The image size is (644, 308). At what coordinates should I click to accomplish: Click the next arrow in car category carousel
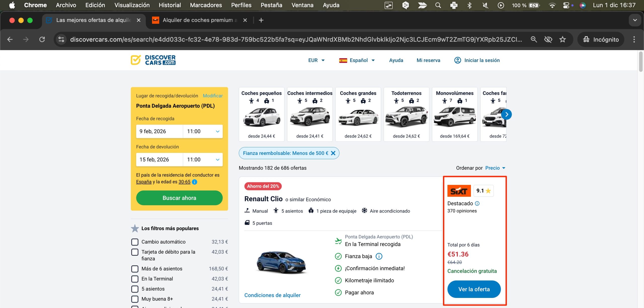tap(506, 115)
